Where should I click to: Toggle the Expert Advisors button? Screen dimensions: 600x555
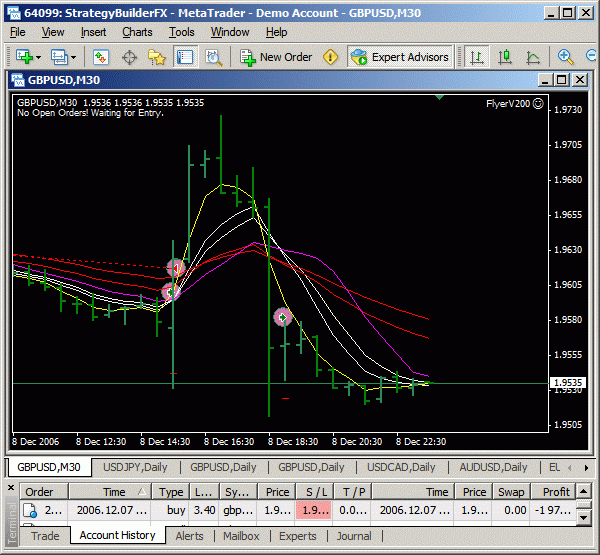click(x=400, y=57)
